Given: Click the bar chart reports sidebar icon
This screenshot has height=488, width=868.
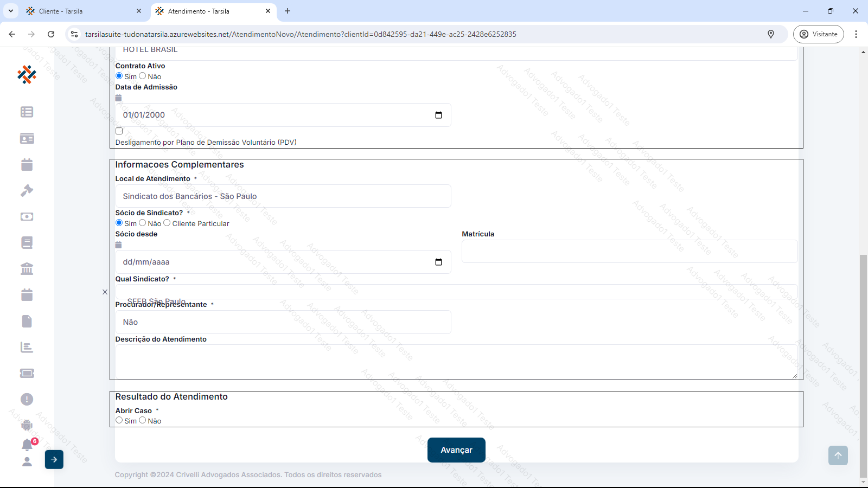Looking at the screenshot, I should click(x=27, y=347).
